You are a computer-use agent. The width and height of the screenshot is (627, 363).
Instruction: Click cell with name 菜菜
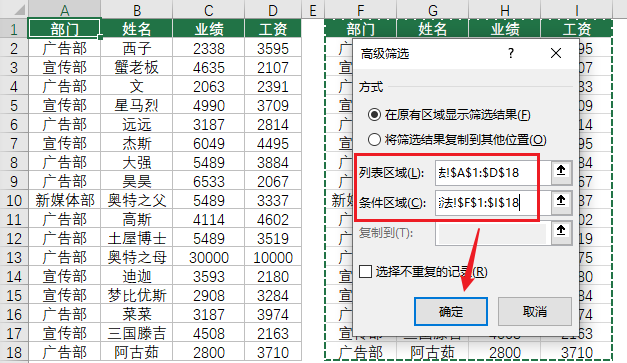pos(137,315)
